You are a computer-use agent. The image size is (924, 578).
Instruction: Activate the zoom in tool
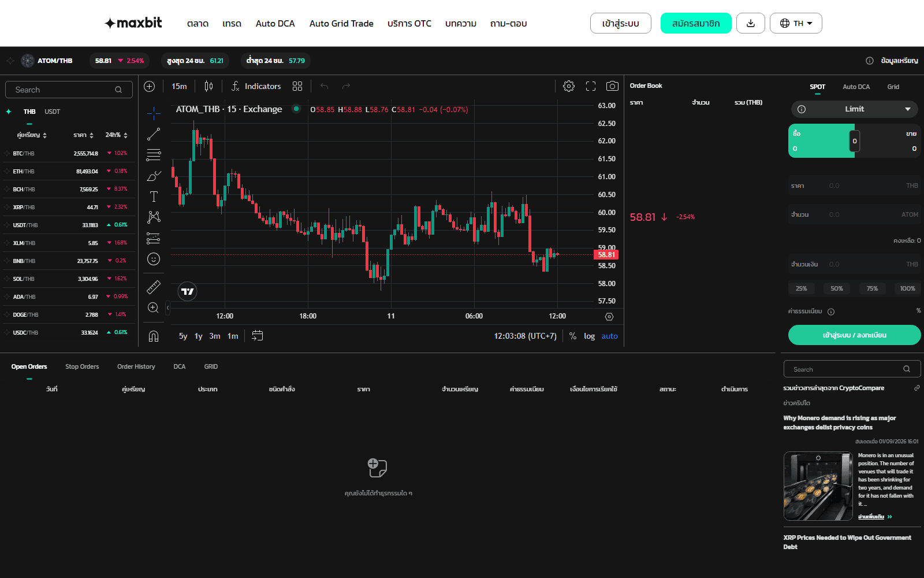154,307
